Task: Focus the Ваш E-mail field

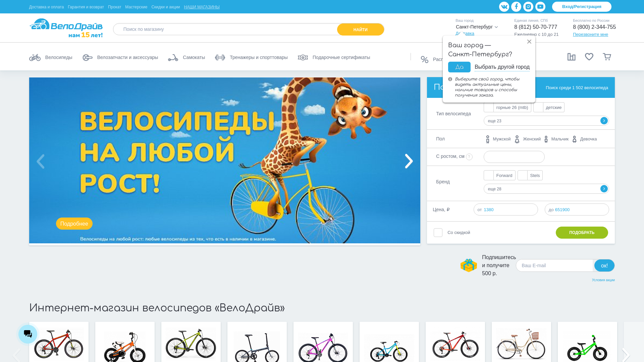Action: click(x=554, y=265)
